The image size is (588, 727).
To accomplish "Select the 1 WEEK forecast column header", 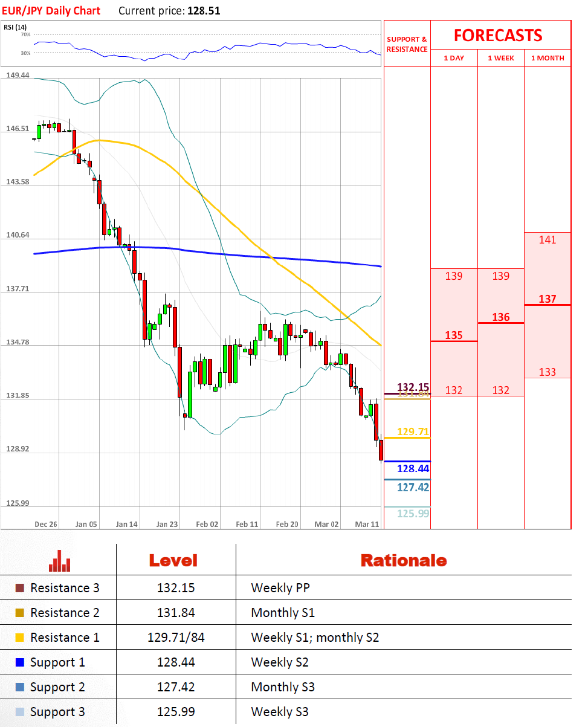I will pos(501,58).
